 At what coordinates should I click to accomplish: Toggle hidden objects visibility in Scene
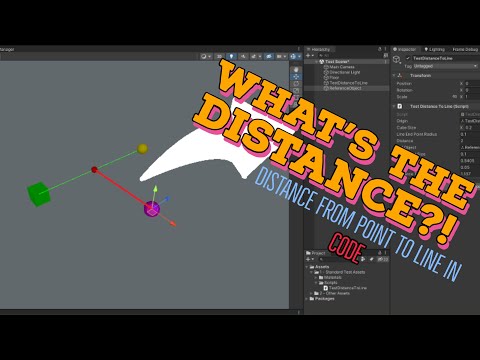pyautogui.click(x=269, y=56)
